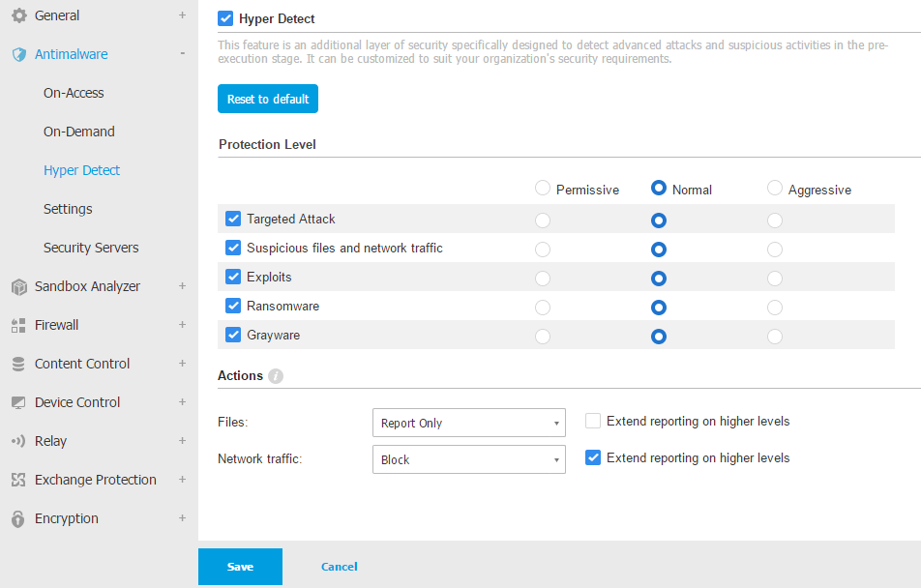The width and height of the screenshot is (921, 588).
Task: Open the On-Demand settings page
Action: click(79, 132)
